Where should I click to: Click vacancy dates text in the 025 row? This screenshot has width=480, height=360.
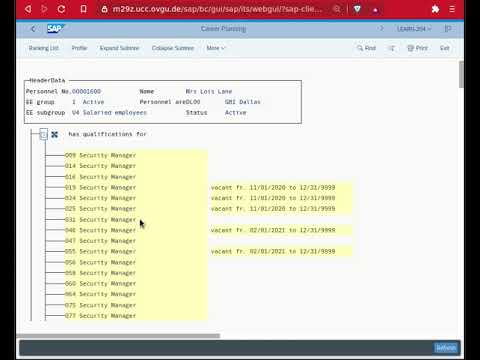[273, 209]
